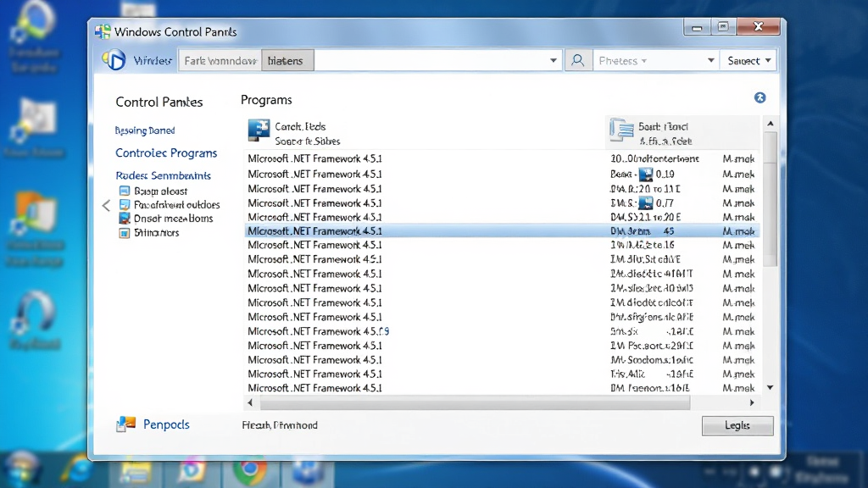Select Boapn aloast in the sidebar
This screenshot has width=868, height=488.
pyautogui.click(x=160, y=191)
